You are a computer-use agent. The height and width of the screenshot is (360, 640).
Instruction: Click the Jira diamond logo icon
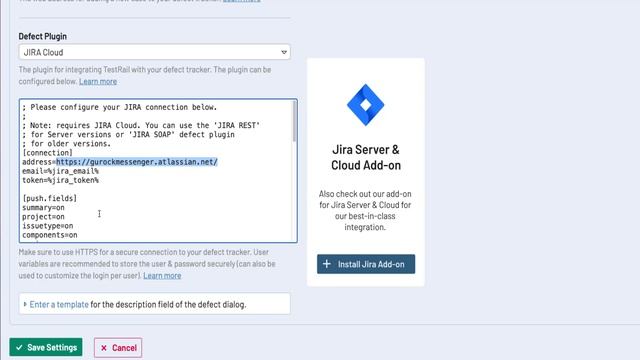[x=365, y=105]
